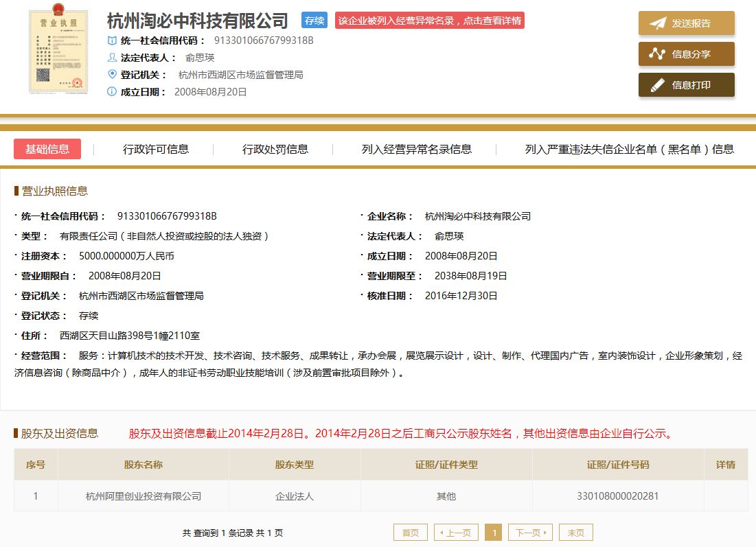Switch to the 行政处罚信息 tab

pyautogui.click(x=275, y=150)
